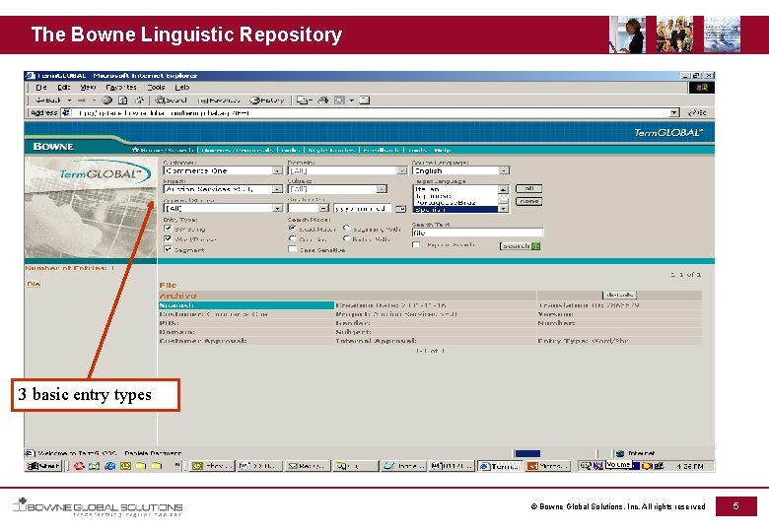Open the Help menu
769x532 pixels.
[182, 88]
